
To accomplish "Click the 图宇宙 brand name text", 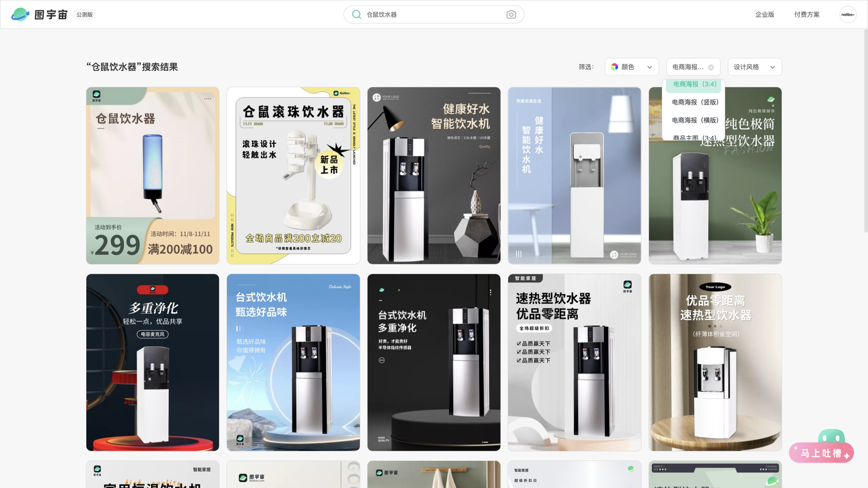I will point(51,14).
